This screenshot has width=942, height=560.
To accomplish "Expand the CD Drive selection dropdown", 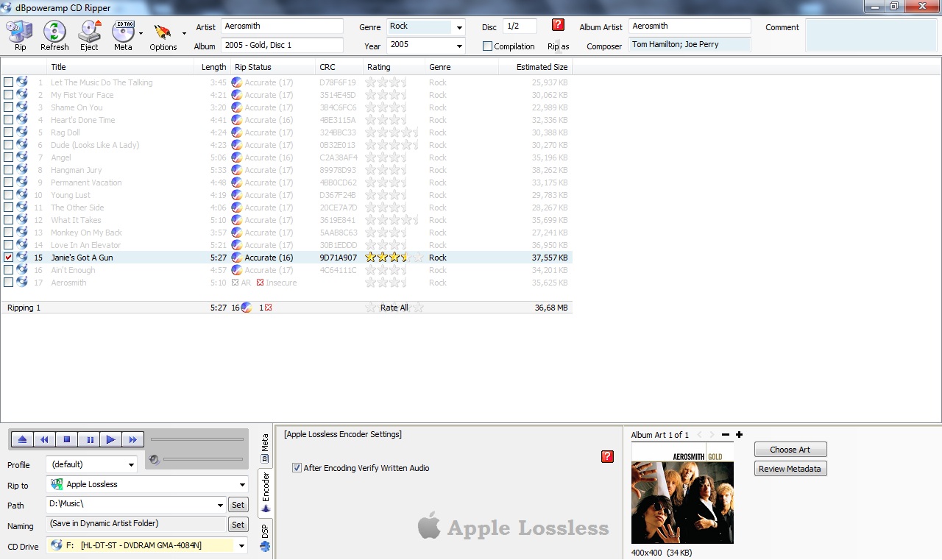I will point(241,546).
